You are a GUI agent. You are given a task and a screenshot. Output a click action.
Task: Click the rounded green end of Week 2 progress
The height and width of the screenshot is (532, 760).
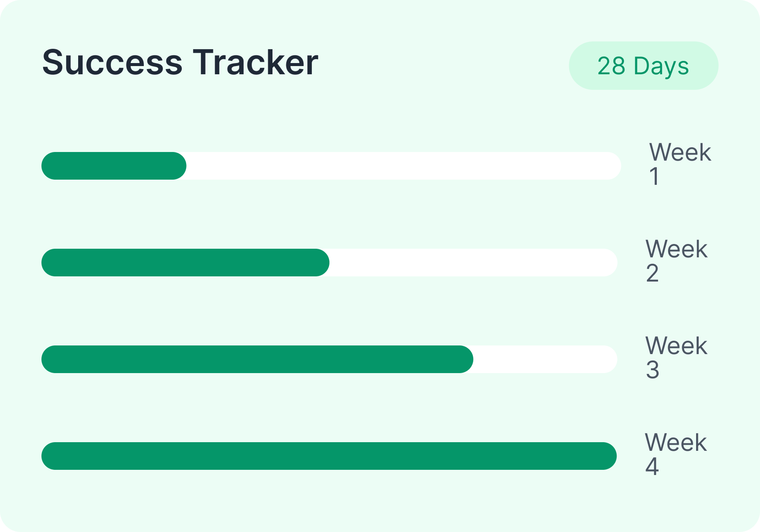tap(321, 263)
